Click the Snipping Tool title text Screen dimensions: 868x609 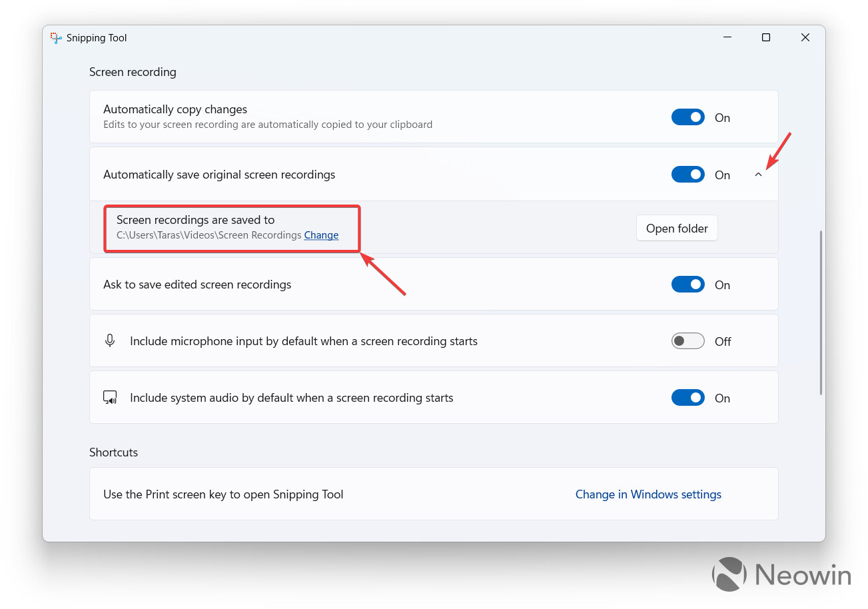click(x=97, y=38)
